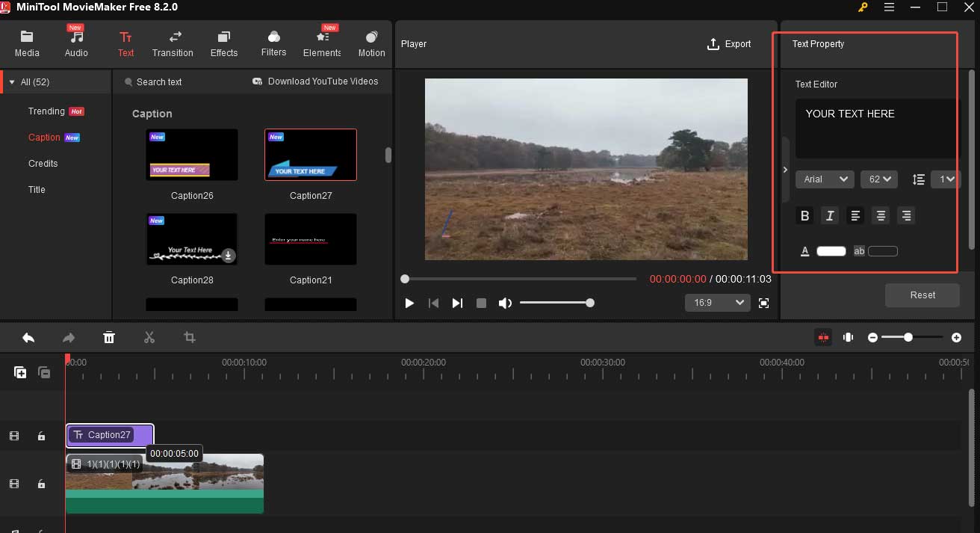Viewport: 980px width, 533px height.
Task: Open the Motion tab
Action: click(371, 44)
